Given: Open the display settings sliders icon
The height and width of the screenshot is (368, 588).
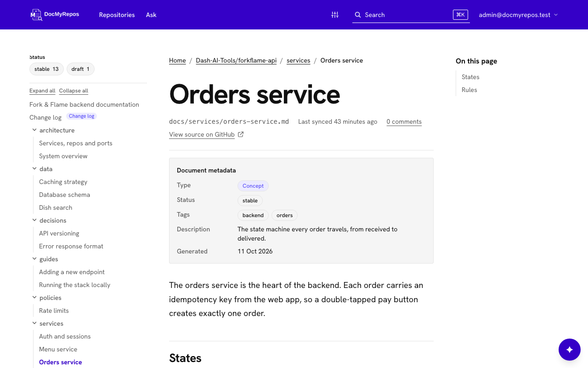Looking at the screenshot, I should click(335, 15).
